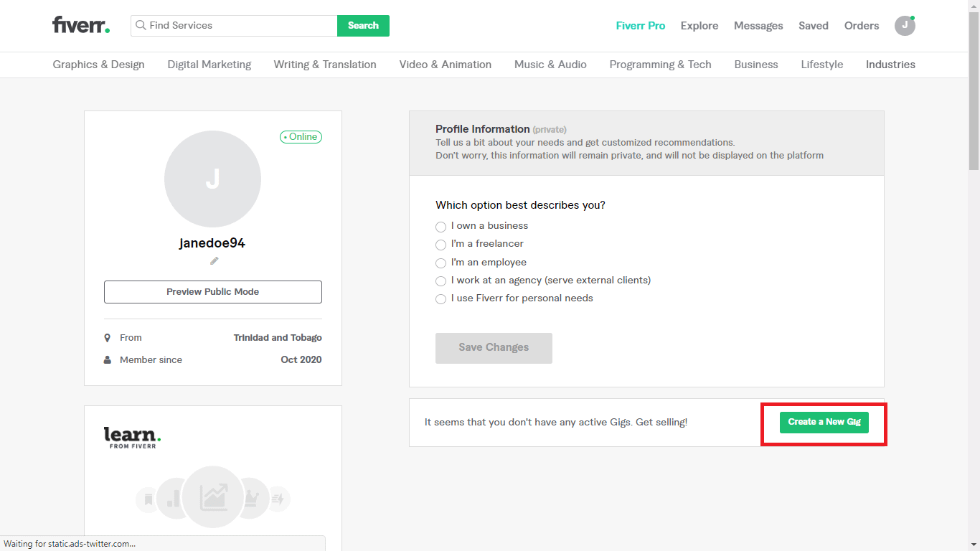
Task: Open Lifestyle category
Action: click(822, 65)
